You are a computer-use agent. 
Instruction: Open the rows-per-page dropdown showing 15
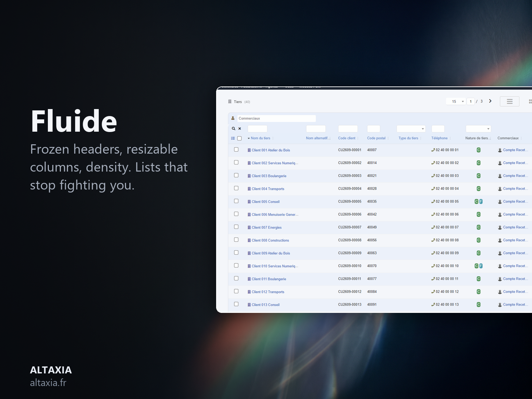(x=456, y=101)
